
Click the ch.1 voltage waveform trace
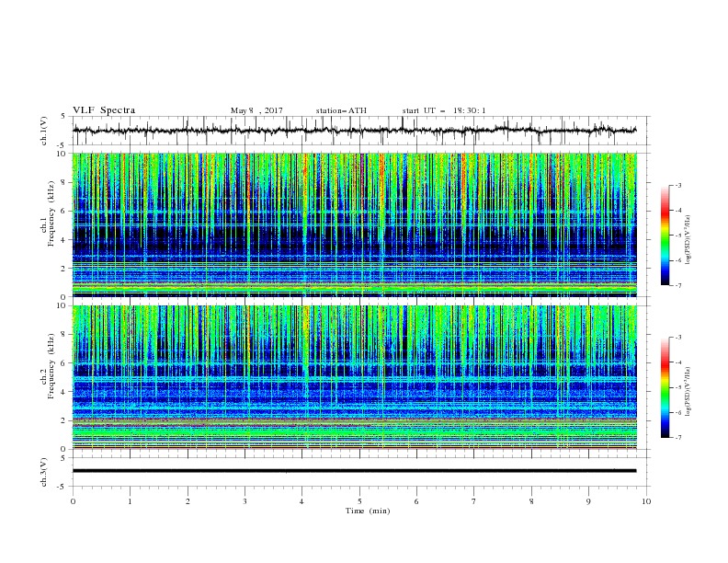[354, 131]
